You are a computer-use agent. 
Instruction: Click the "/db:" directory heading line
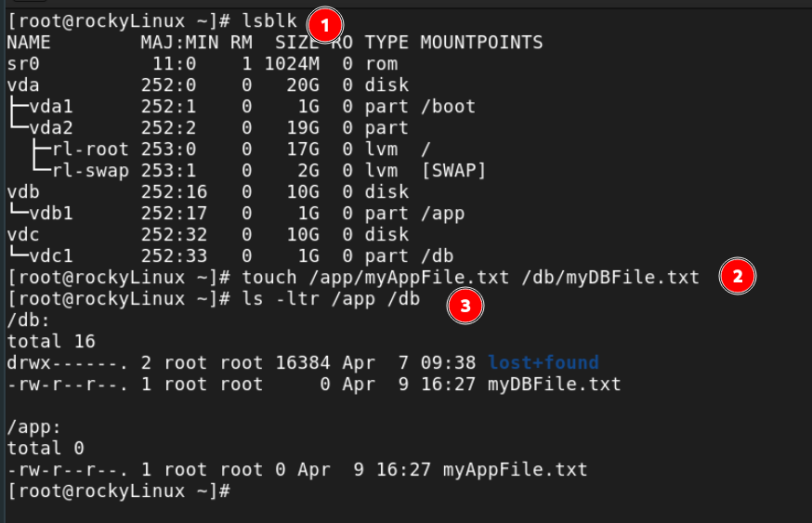[29, 320]
